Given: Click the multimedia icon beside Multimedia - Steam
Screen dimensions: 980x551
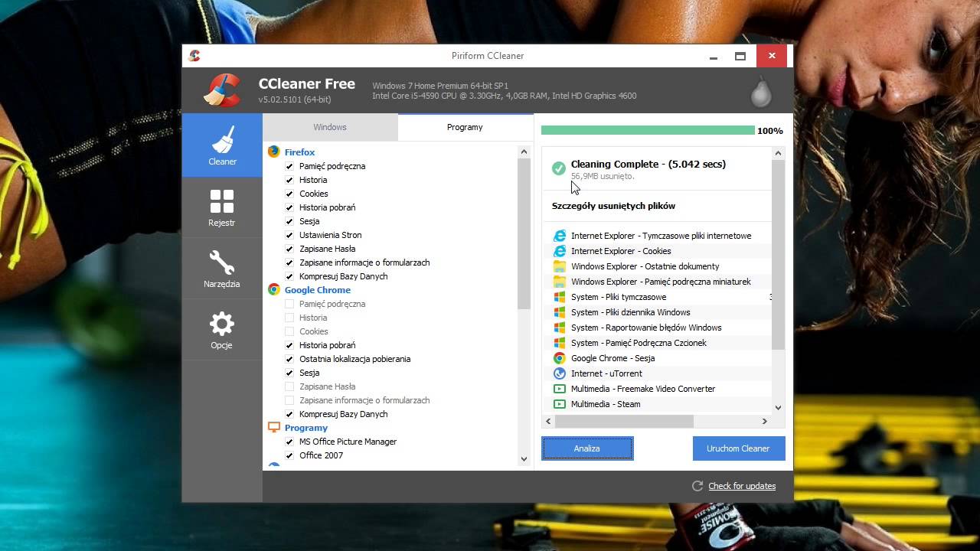Looking at the screenshot, I should click(x=560, y=404).
